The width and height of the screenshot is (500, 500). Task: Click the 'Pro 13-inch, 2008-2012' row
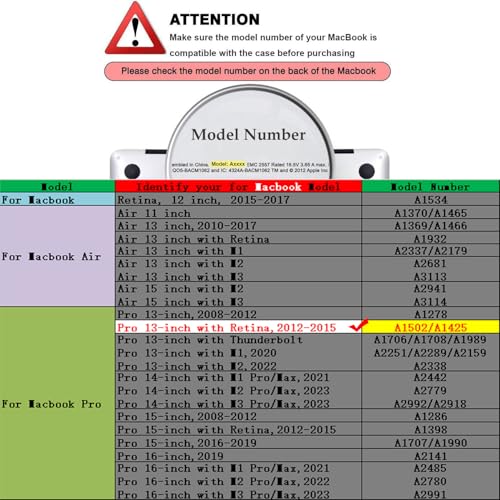click(238, 314)
